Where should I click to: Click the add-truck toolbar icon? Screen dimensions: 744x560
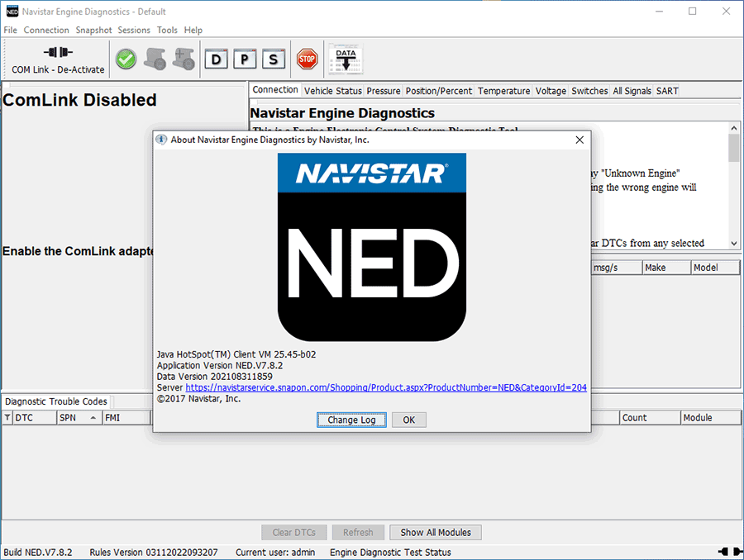click(x=184, y=59)
